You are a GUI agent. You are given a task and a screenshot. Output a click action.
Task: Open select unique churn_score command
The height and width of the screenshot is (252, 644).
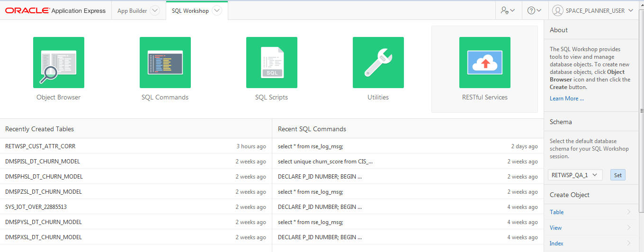(325, 162)
